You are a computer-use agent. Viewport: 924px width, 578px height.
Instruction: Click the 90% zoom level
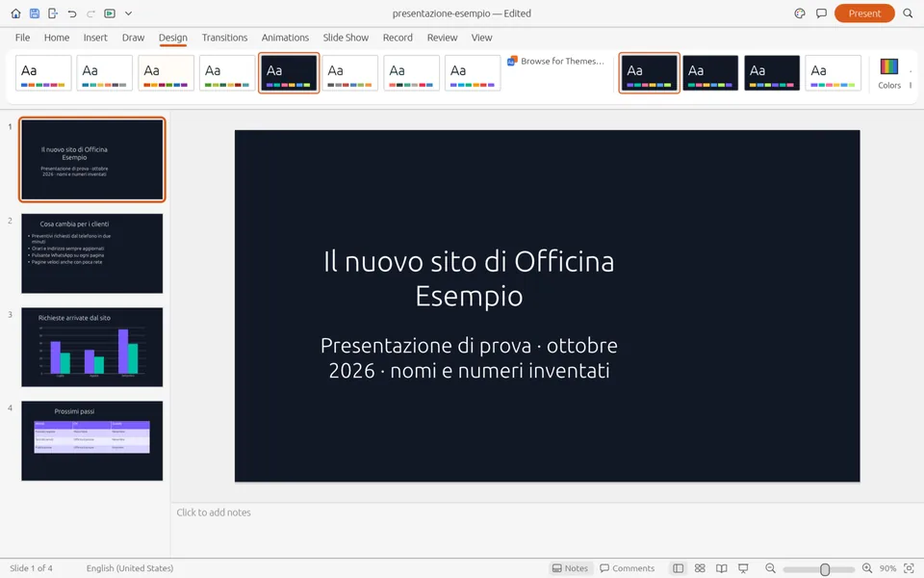pyautogui.click(x=887, y=568)
